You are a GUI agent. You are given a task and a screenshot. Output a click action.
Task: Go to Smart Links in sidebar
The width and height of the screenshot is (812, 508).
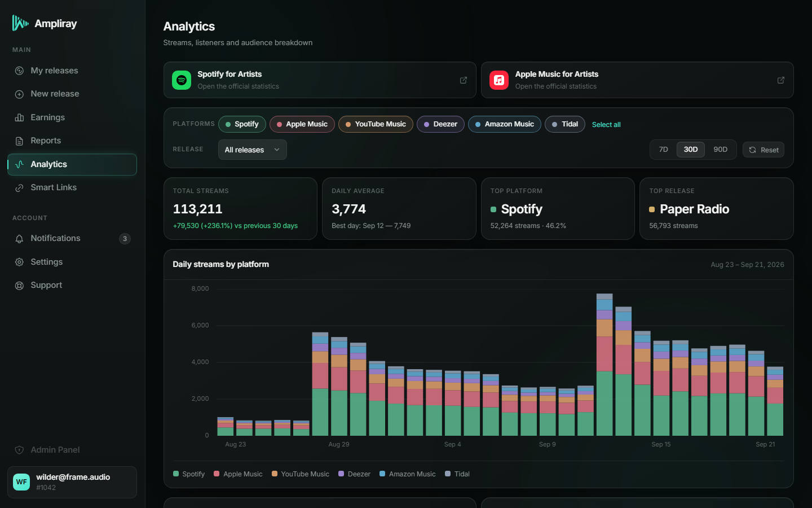click(72, 187)
